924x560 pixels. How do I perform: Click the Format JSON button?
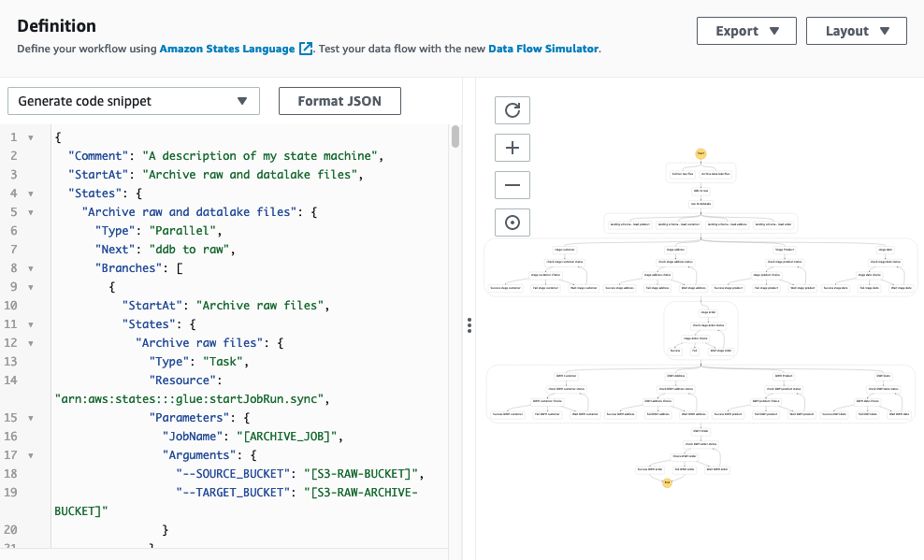[339, 101]
